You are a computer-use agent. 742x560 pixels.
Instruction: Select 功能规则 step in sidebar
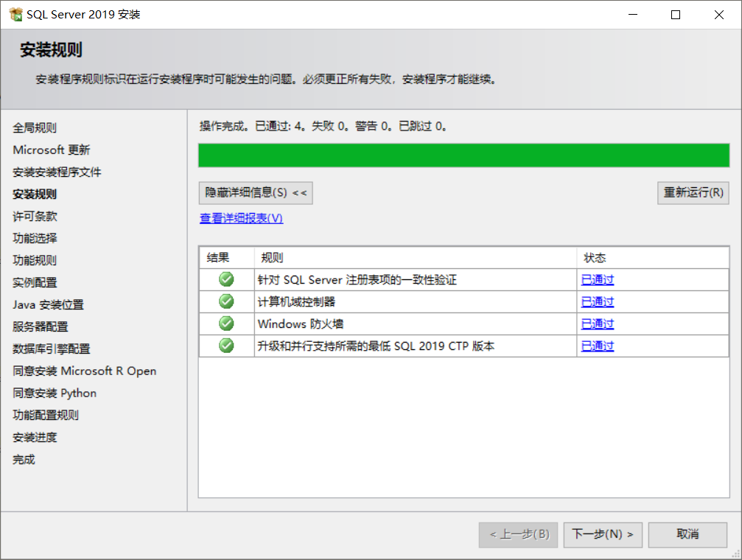coord(35,260)
